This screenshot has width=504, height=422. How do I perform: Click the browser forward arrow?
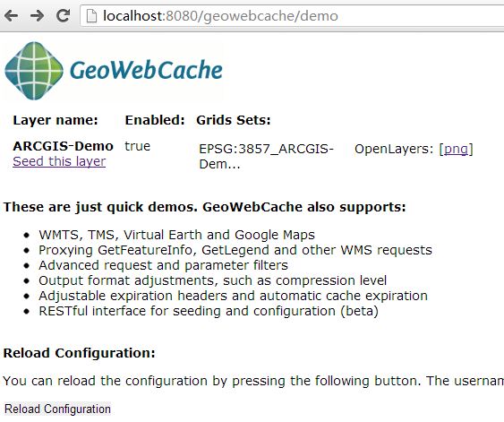(37, 15)
